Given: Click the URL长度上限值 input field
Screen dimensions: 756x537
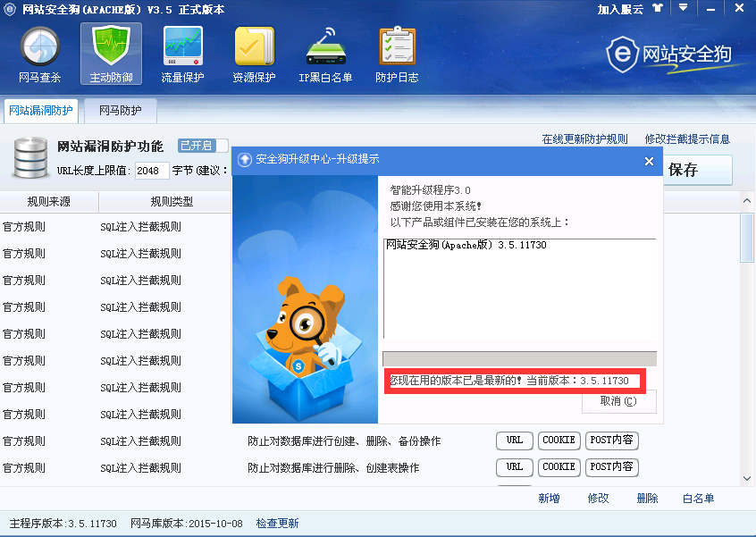Looking at the screenshot, I should [152, 171].
